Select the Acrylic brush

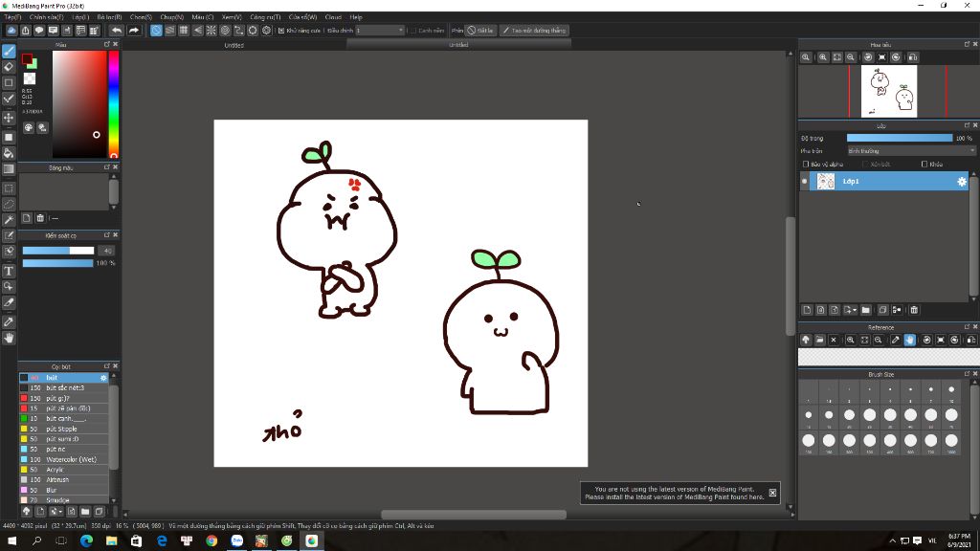pos(64,470)
